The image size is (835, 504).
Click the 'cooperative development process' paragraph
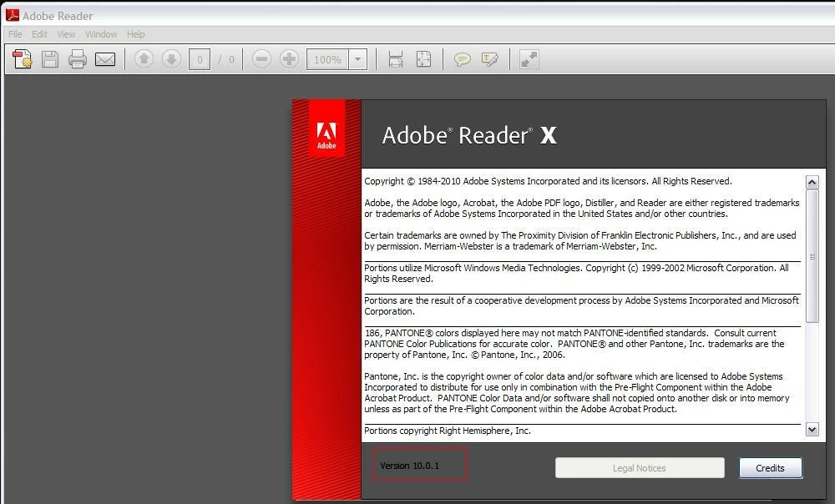point(581,305)
